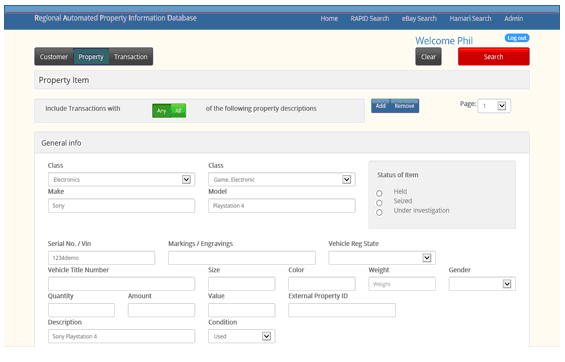The width and height of the screenshot is (565, 362).
Task: Open the Page number dropdown
Action: point(494,106)
